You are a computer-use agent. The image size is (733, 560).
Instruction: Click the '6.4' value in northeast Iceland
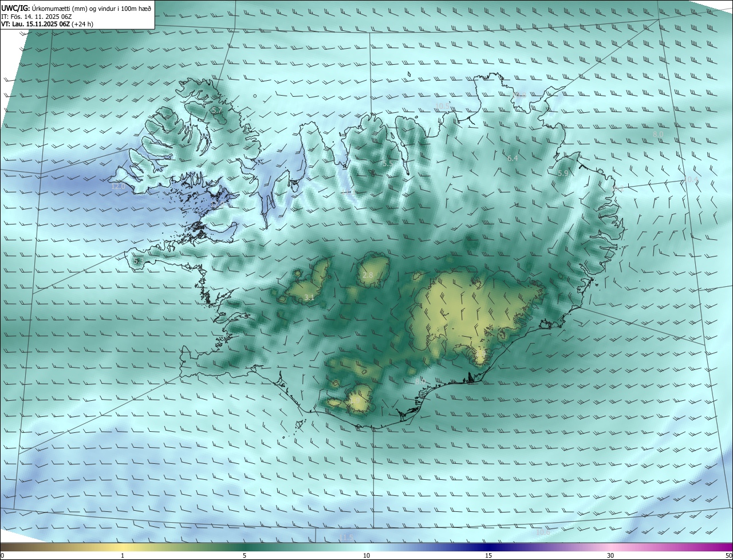[513, 158]
